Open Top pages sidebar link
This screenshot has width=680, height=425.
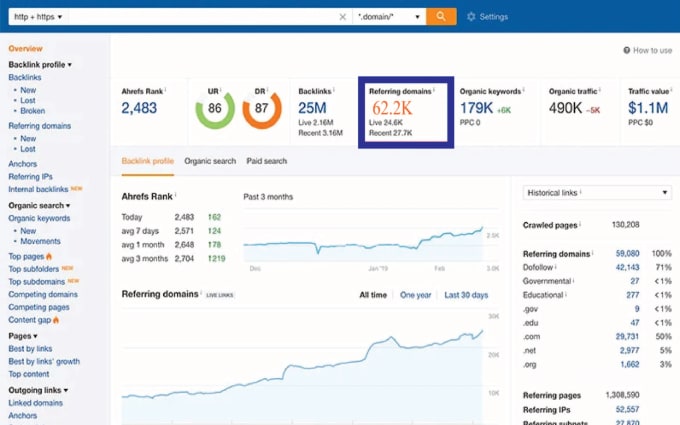[x=26, y=256]
